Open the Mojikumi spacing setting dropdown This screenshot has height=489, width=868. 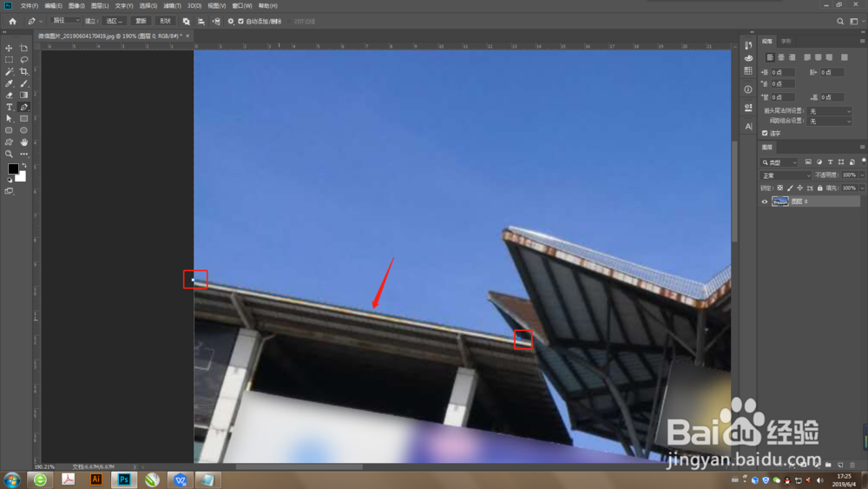(x=829, y=121)
